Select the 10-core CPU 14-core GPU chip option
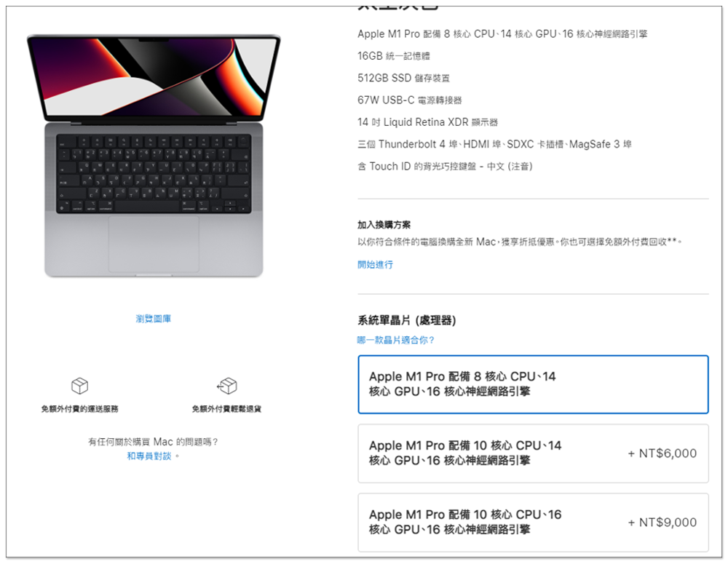This screenshot has height=564, width=728. coord(533,453)
